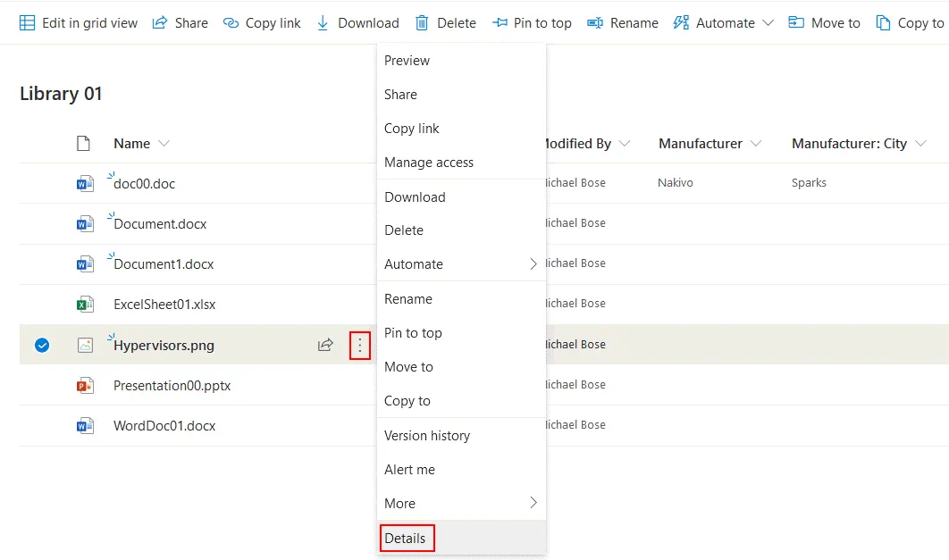This screenshot has width=949, height=560.
Task: Uncheck the selected Hypervisors.png row checkbox
Action: [x=42, y=345]
